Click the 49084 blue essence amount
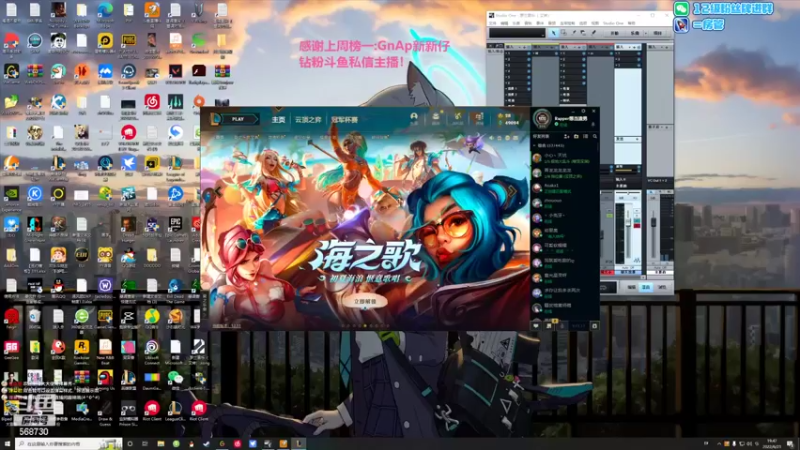800x450 pixels. (512, 122)
